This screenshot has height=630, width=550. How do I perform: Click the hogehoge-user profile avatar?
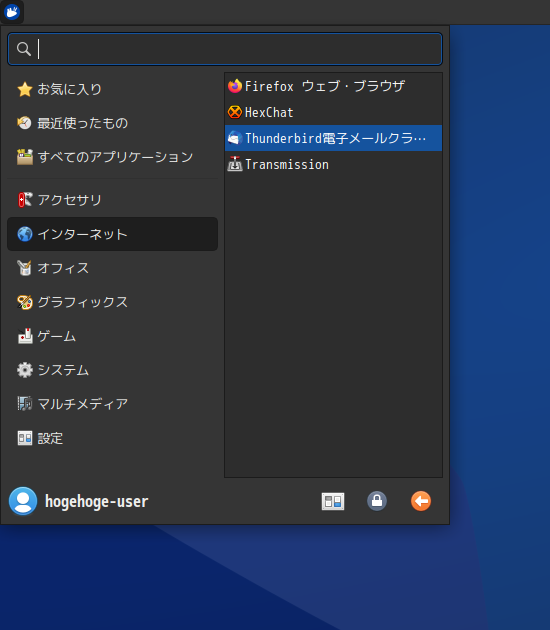[23, 501]
